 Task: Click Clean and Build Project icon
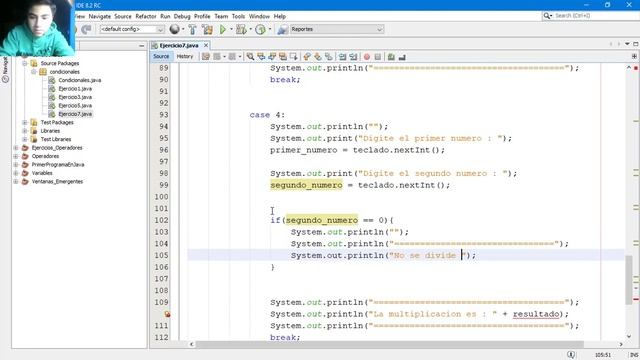point(207,29)
